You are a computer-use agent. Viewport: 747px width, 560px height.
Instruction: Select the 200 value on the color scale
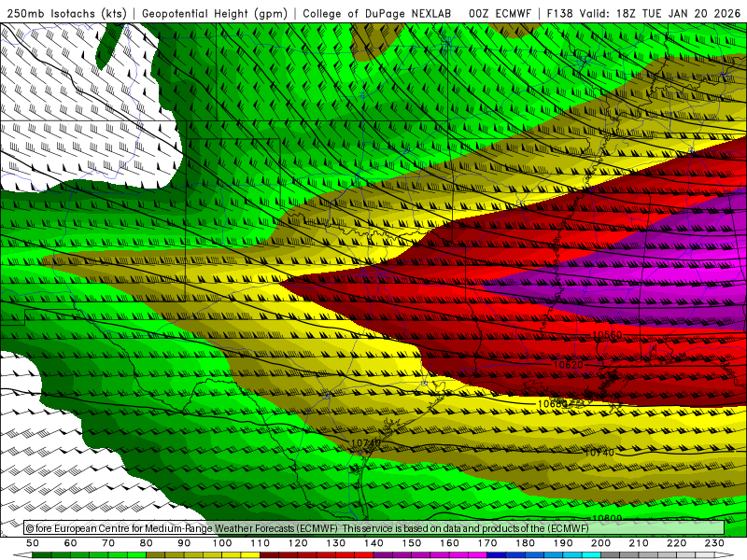point(601,543)
